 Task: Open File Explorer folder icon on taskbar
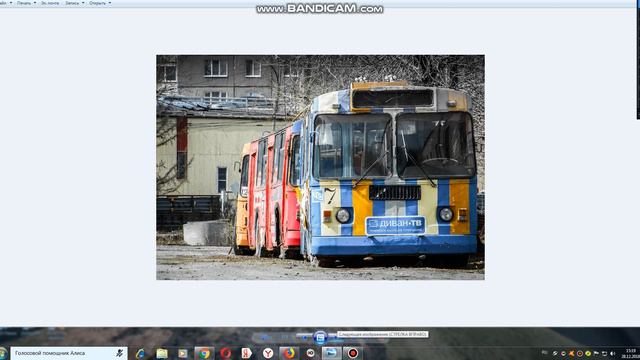pos(162,353)
